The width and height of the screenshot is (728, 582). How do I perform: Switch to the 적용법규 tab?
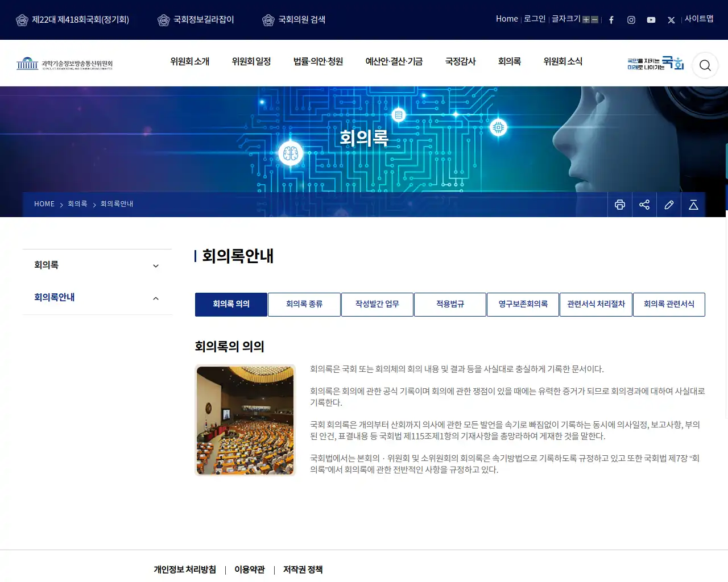[x=450, y=305]
